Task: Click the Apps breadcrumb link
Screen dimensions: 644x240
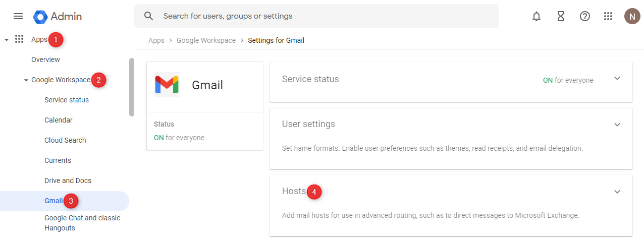Action: (156, 40)
